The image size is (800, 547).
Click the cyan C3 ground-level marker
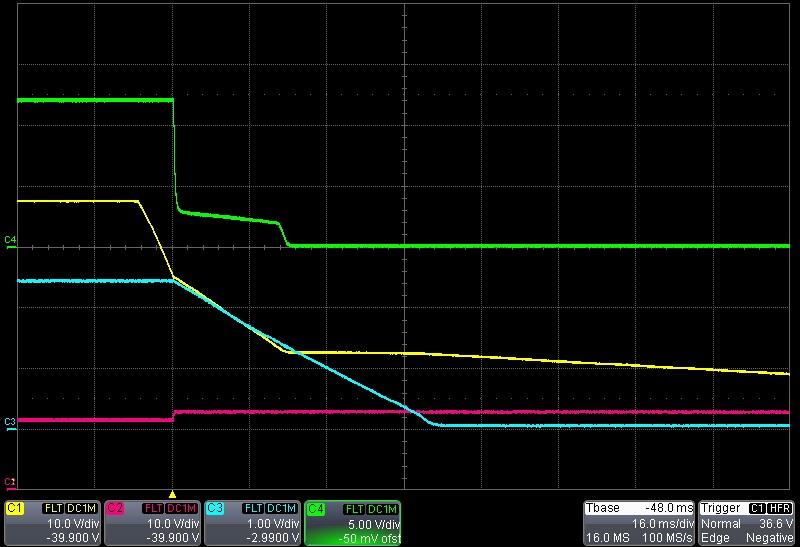click(x=10, y=421)
